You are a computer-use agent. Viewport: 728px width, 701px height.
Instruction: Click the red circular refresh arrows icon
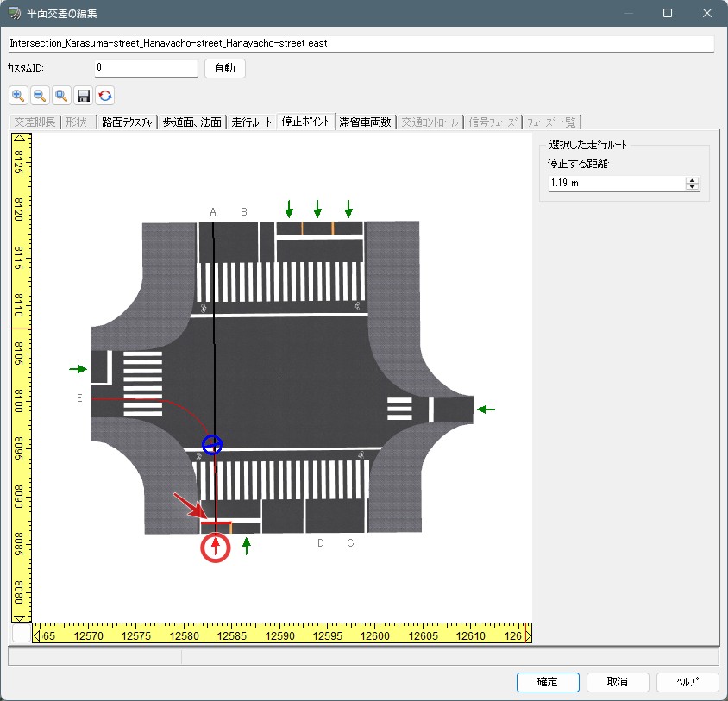[105, 96]
